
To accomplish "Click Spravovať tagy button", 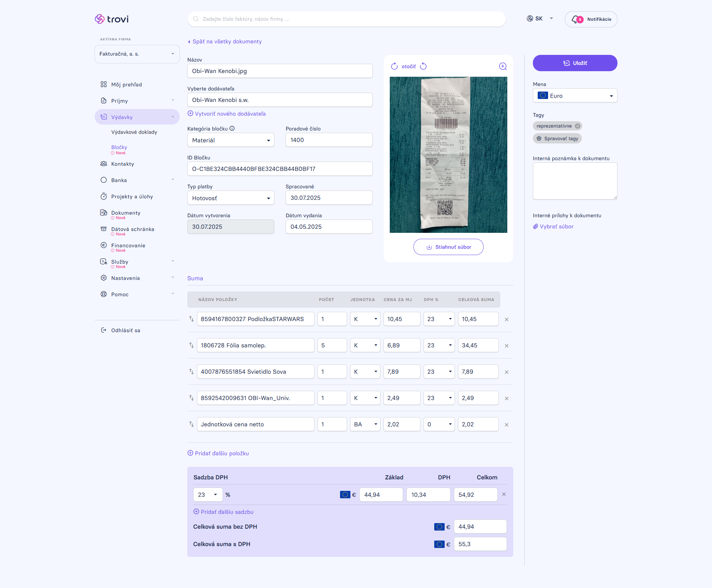I will click(x=557, y=139).
